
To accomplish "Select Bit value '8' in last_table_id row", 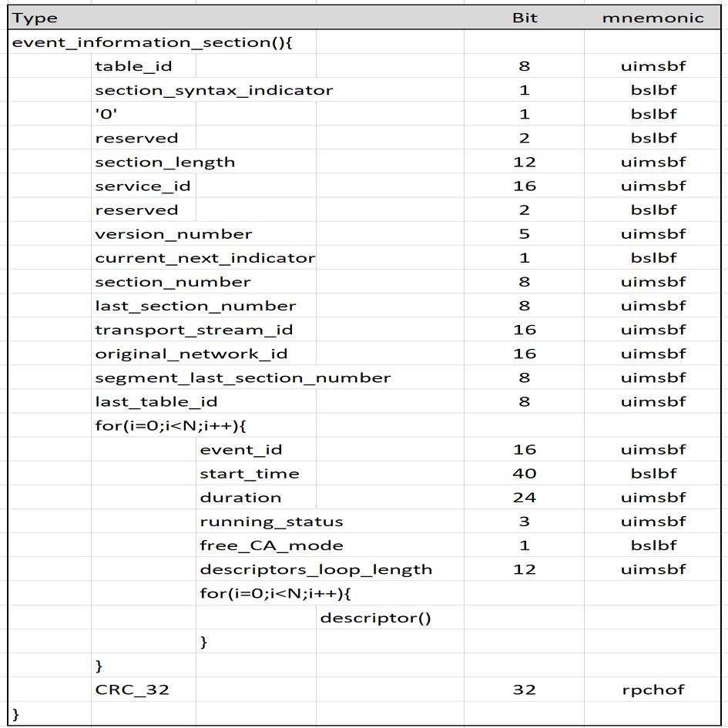I will pyautogui.click(x=524, y=402).
